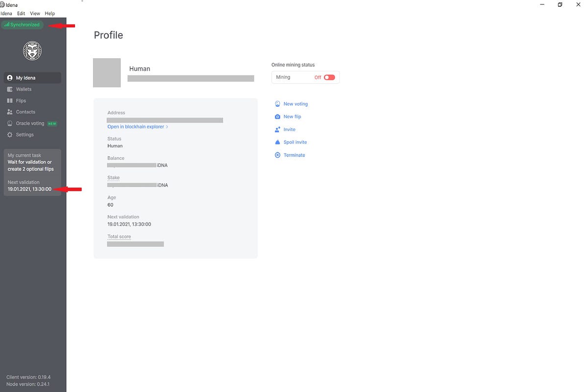Click the Invite link

(x=289, y=129)
